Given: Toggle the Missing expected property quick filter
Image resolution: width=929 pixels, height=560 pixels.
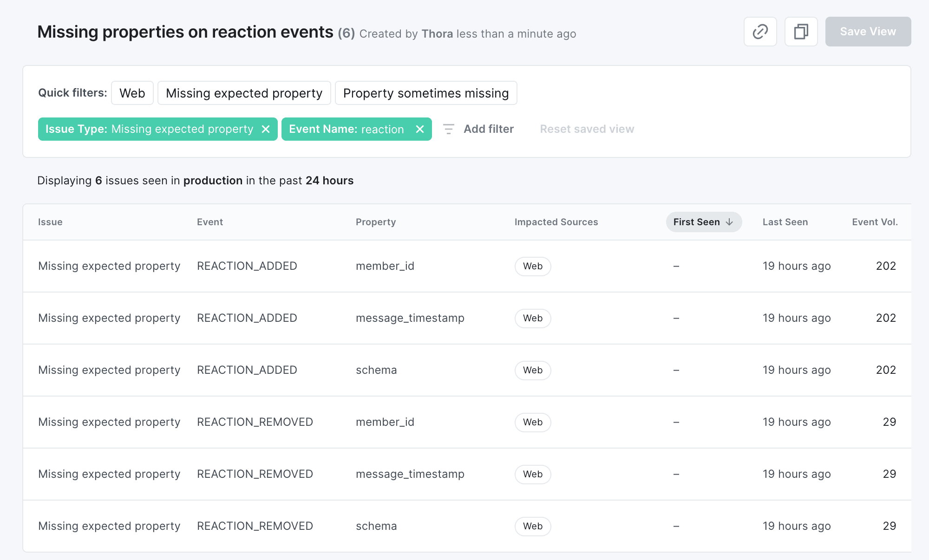Looking at the screenshot, I should tap(245, 93).
